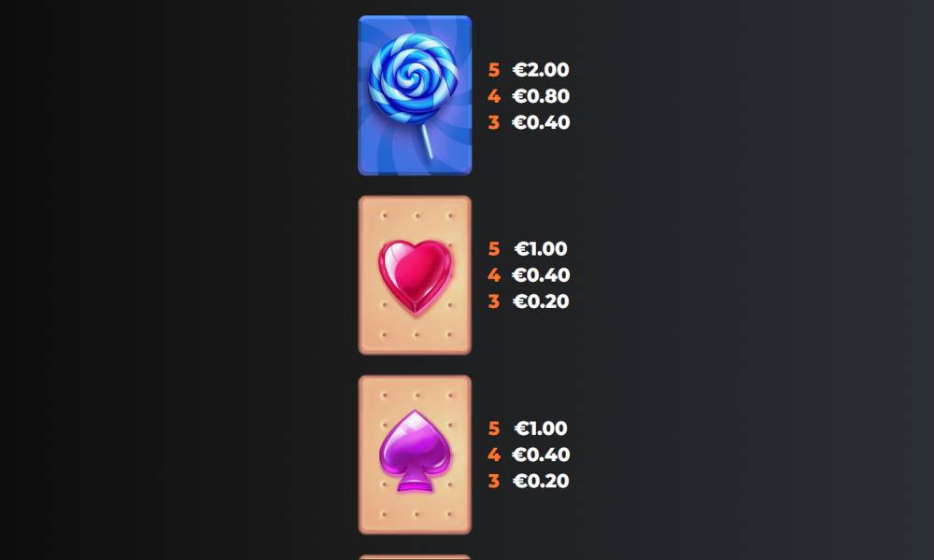
Task: Select the heart symbol €0.20 payout
Action: (x=541, y=301)
